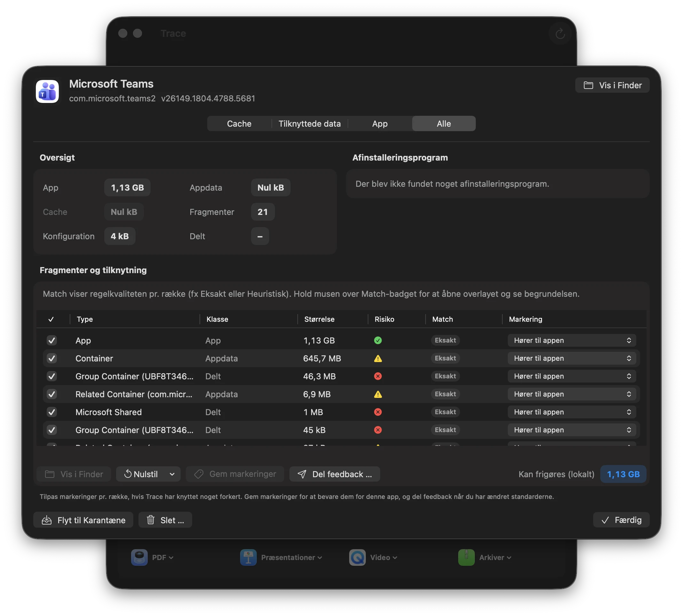
Task: Click the Microsoft Teams app icon
Action: point(47,91)
